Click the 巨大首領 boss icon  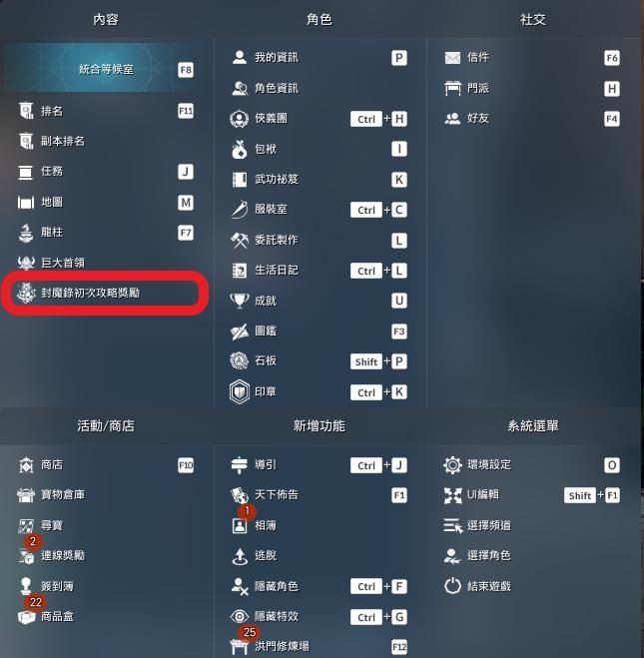click(26, 263)
